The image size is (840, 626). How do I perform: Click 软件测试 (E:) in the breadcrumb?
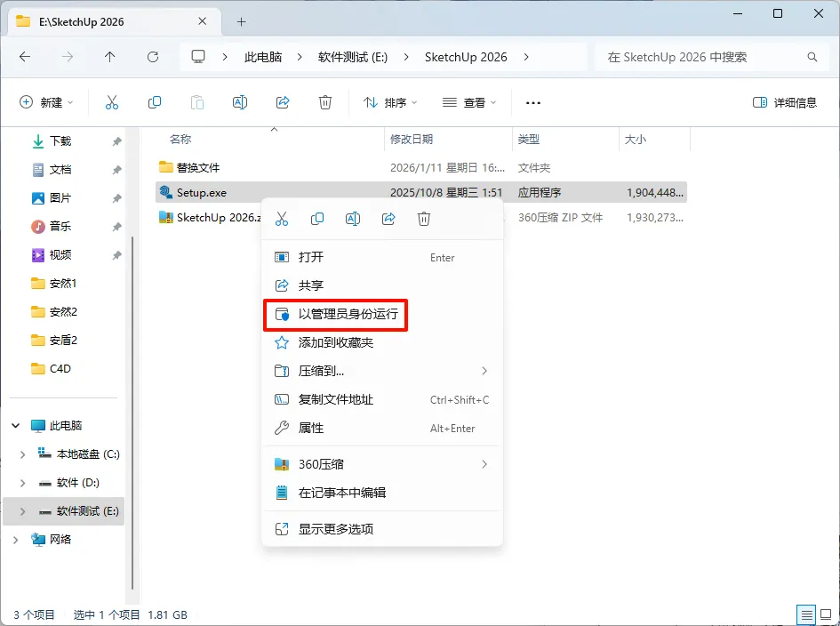[353, 57]
